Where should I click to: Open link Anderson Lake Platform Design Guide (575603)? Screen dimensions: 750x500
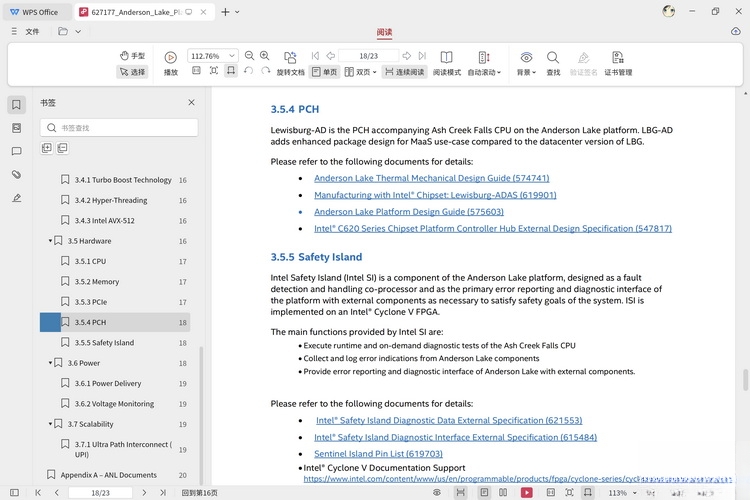pos(409,211)
